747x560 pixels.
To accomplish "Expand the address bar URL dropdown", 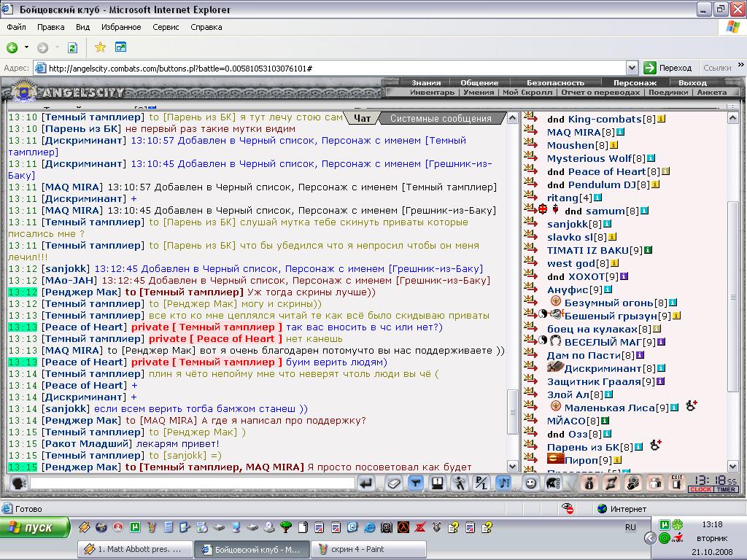I will click(632, 68).
